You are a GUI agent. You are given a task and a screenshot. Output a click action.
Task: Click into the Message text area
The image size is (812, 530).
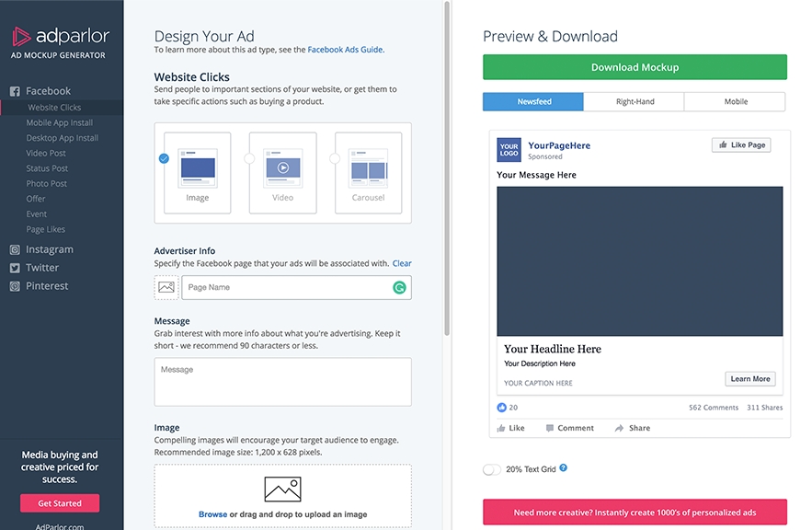(x=282, y=382)
